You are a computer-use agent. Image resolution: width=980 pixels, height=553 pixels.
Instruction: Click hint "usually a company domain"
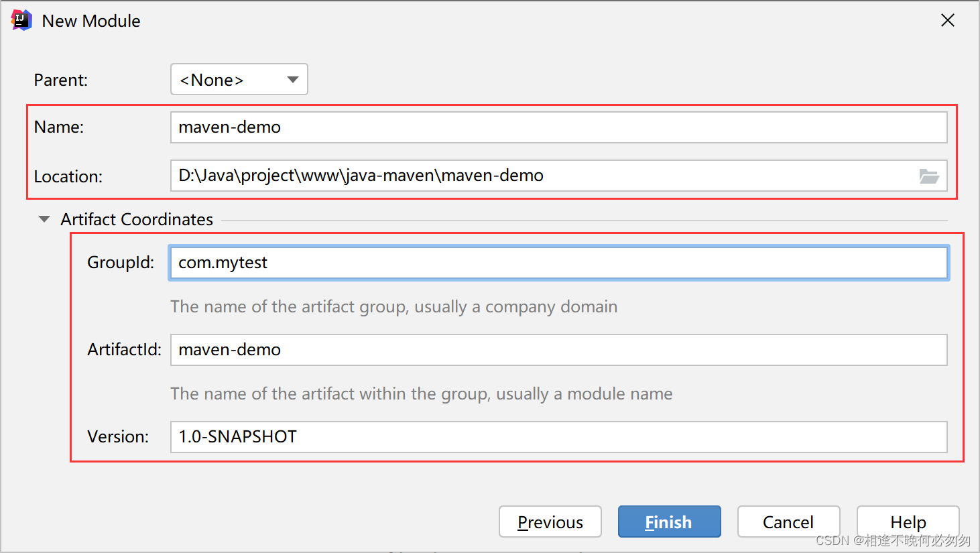coord(515,307)
